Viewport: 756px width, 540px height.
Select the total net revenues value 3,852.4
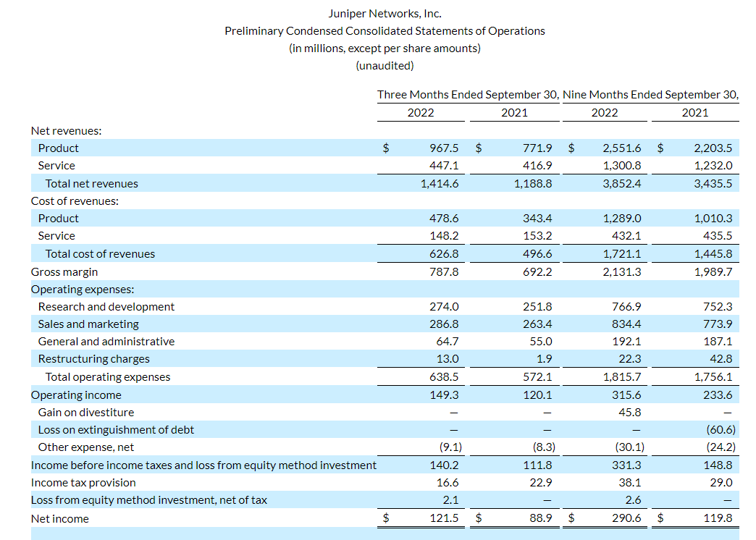(621, 183)
